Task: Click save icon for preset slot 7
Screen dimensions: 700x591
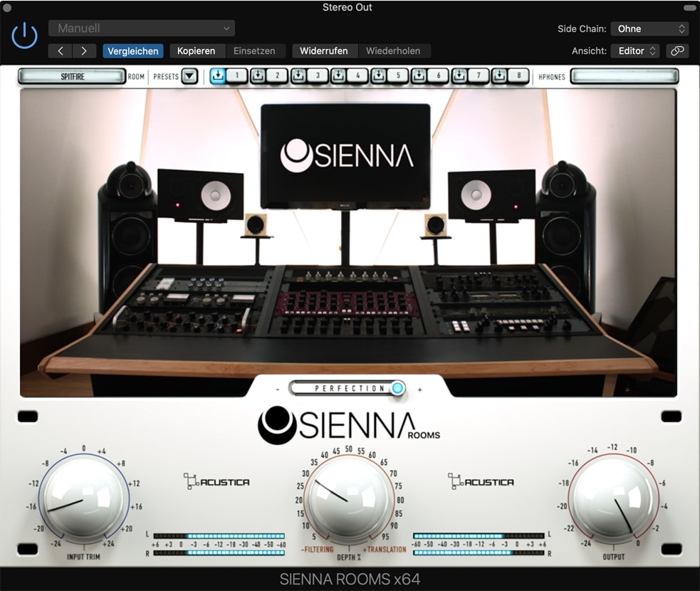Action: pyautogui.click(x=459, y=76)
